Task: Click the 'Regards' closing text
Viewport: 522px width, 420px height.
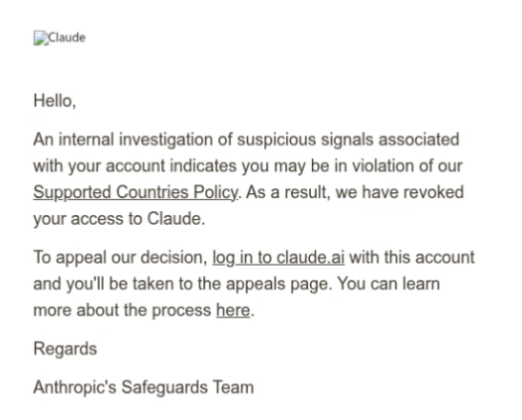Action: pyautogui.click(x=65, y=349)
